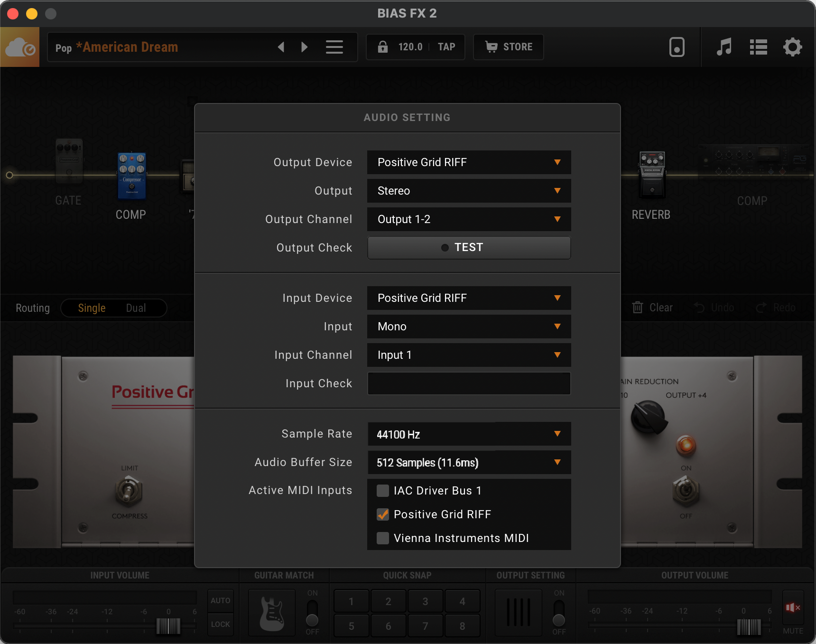This screenshot has width=816, height=644.
Task: Select the GATE pedal in signal chain
Action: pyautogui.click(x=69, y=161)
